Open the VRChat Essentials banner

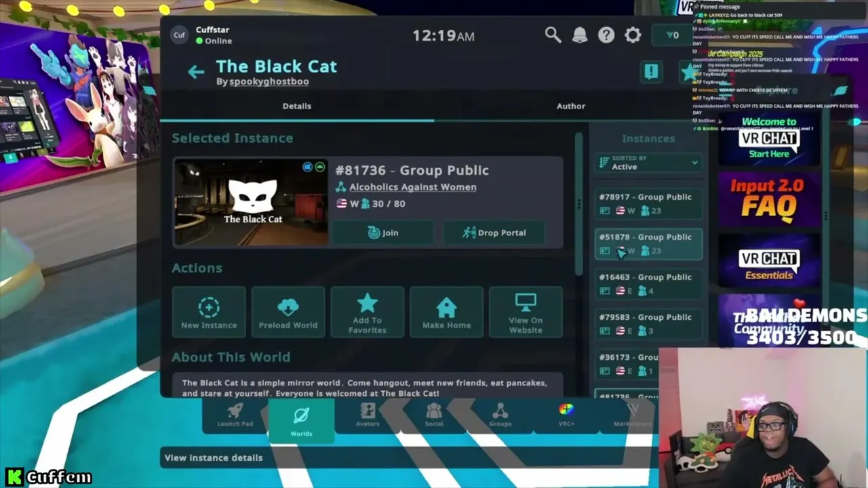(769, 260)
